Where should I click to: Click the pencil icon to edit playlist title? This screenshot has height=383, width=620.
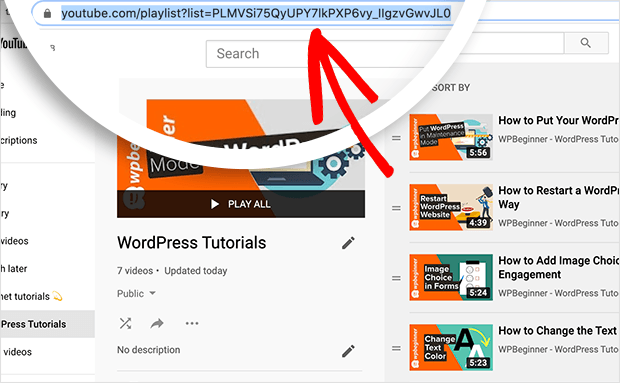point(348,243)
